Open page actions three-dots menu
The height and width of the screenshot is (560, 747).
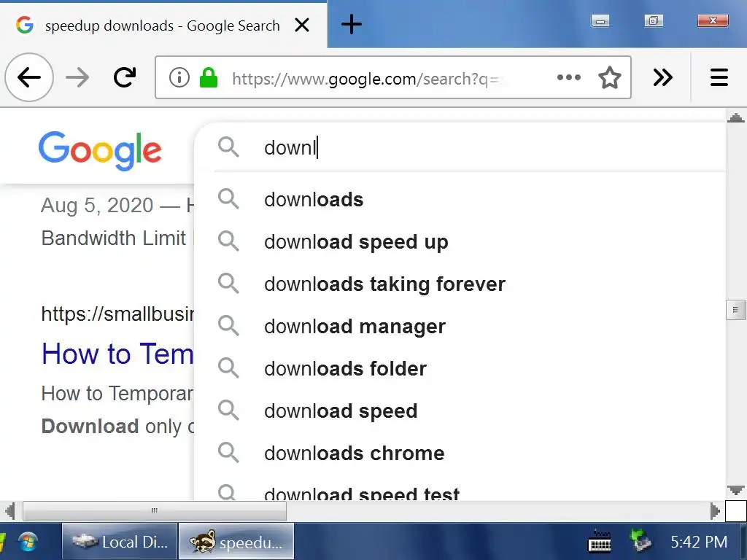pos(568,77)
